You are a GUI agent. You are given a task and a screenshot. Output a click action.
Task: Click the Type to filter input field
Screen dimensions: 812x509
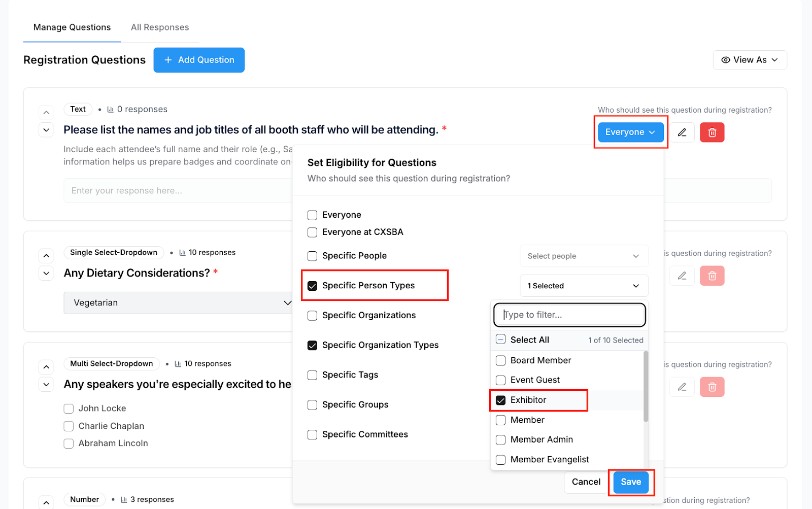pos(569,315)
